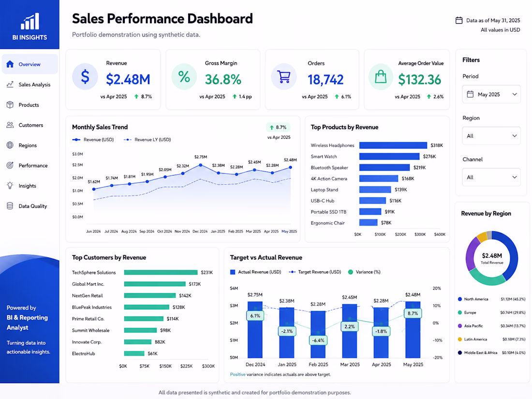This screenshot has width=532, height=399.
Task: Expand the Region filter dropdown
Action: [491, 136]
